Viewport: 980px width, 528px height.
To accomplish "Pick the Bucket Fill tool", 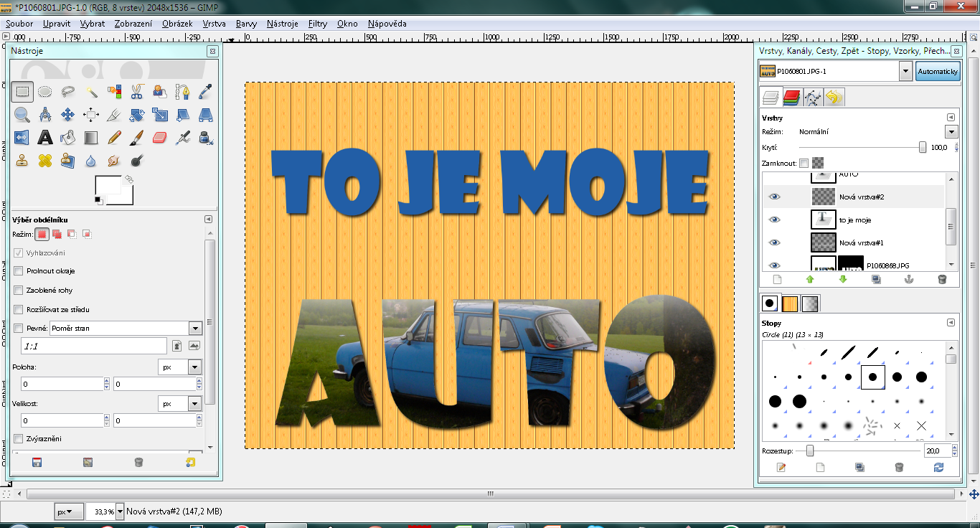I will (68, 137).
